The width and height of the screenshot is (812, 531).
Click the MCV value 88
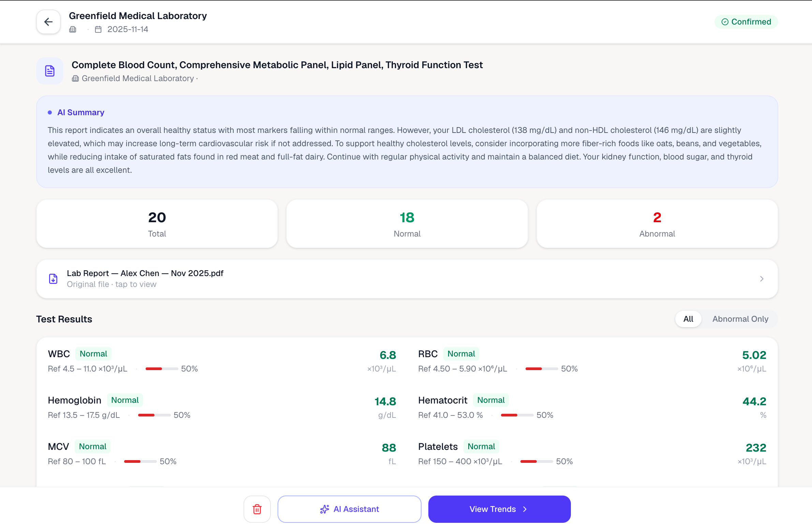pos(388,448)
